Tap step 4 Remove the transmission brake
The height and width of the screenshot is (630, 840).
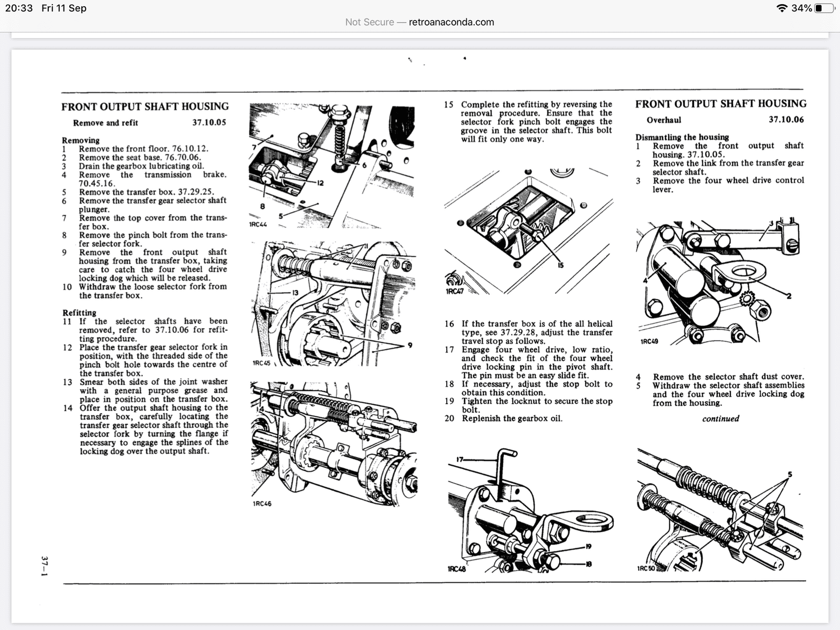point(144,179)
